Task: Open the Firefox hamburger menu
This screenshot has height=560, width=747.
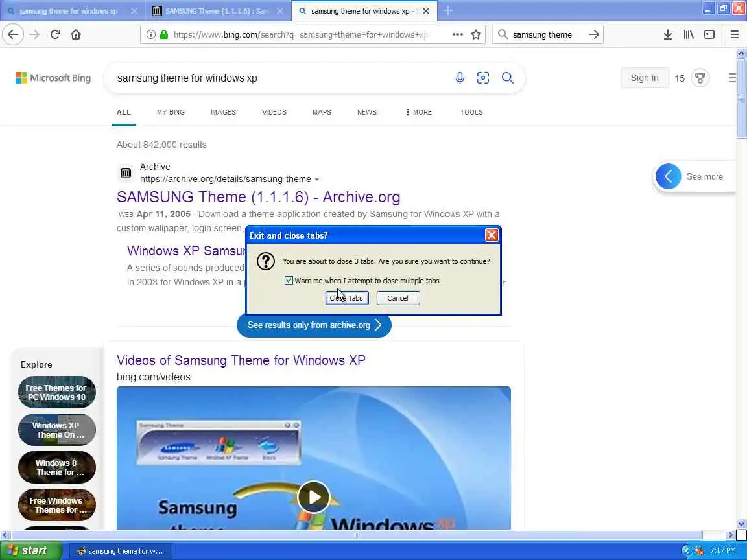Action: pyautogui.click(x=734, y=34)
